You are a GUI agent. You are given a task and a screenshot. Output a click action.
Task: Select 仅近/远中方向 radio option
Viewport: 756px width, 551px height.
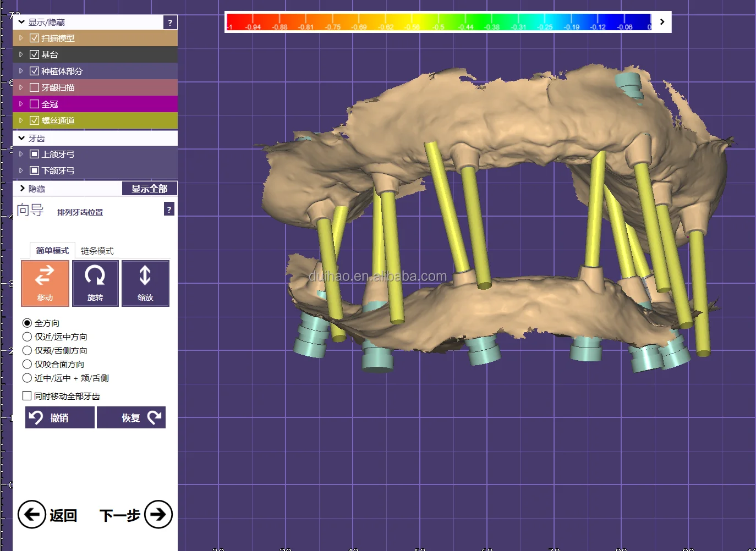tap(27, 337)
